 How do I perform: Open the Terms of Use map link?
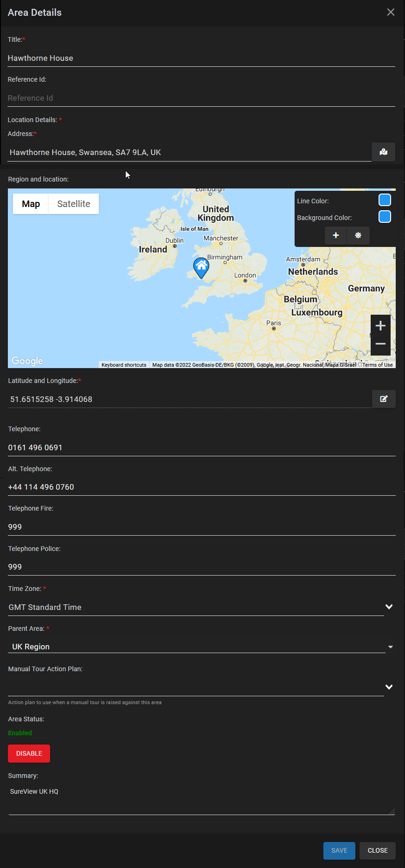378,365
